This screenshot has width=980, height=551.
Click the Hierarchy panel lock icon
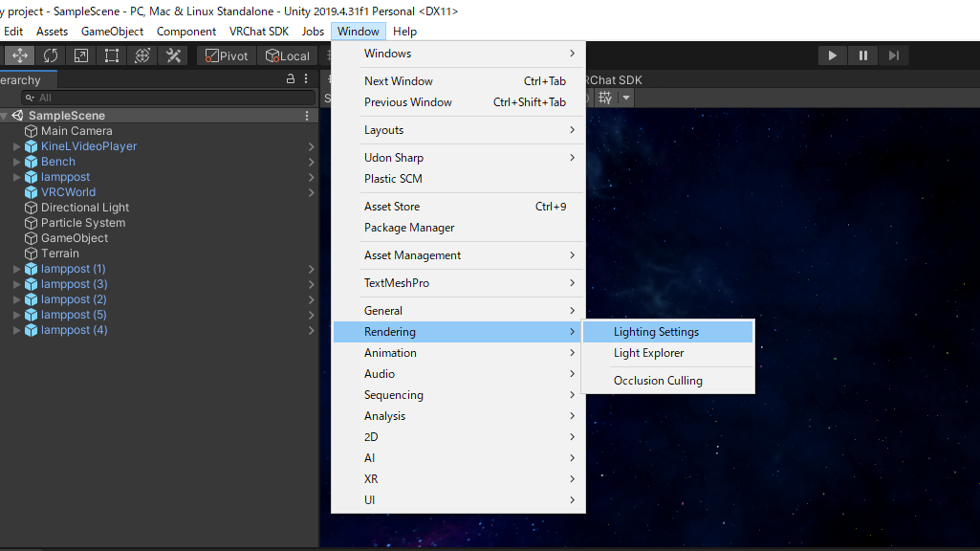coord(291,79)
